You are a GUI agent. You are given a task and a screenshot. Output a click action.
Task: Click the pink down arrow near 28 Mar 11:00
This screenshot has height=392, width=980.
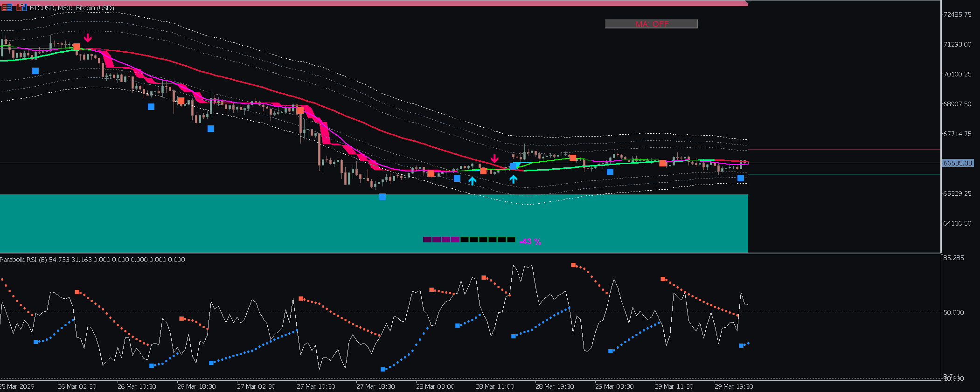(x=494, y=158)
